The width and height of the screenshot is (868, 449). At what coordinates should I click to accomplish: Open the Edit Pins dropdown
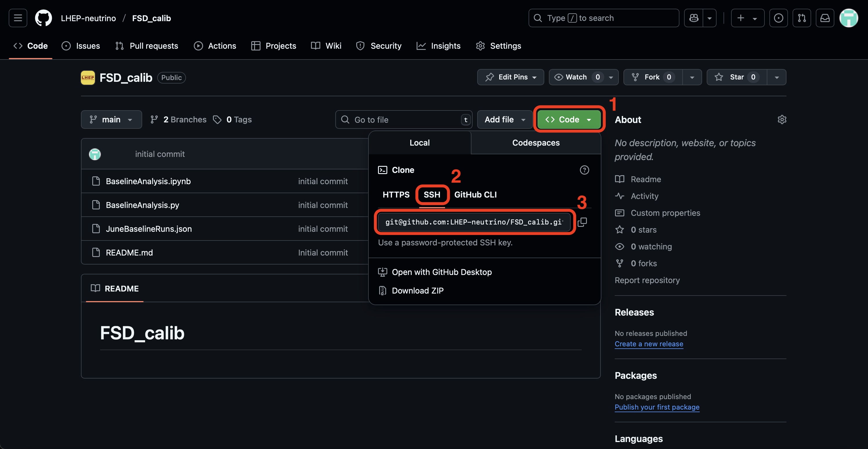tap(511, 77)
